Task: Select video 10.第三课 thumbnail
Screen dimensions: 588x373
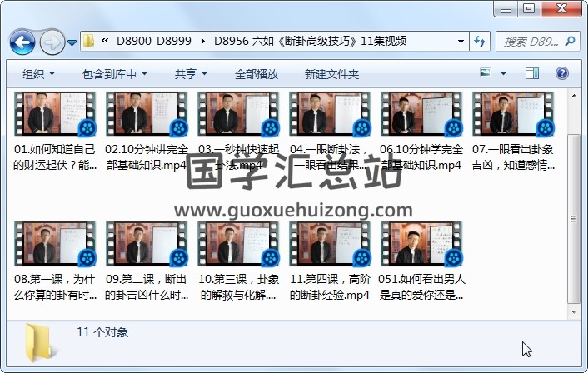Action: pyautogui.click(x=238, y=244)
